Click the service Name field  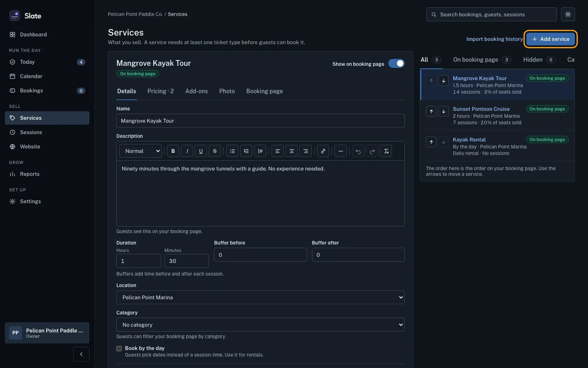click(x=261, y=121)
